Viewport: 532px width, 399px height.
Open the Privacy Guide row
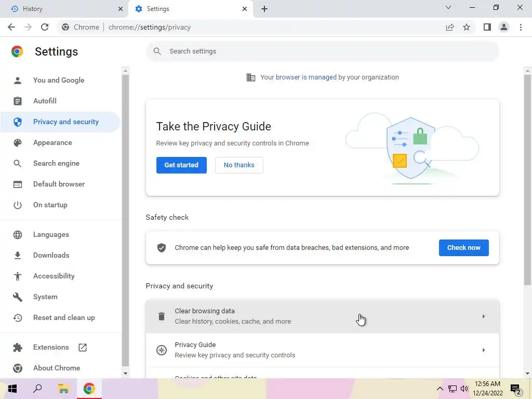(x=322, y=350)
